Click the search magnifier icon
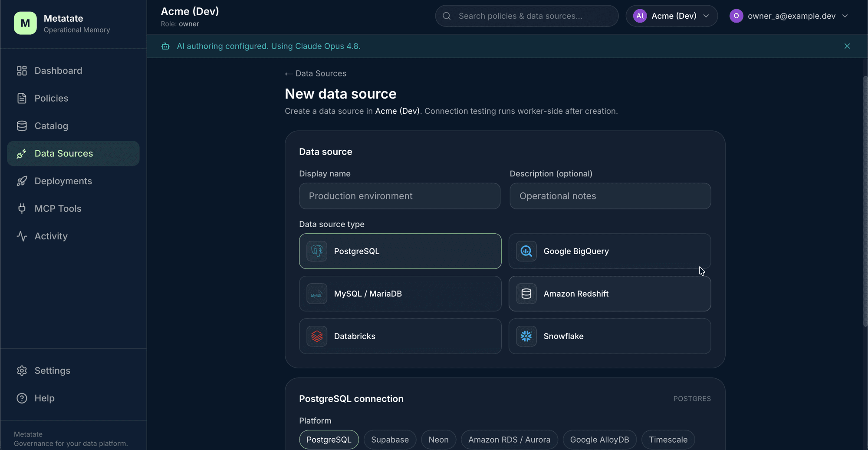 (447, 16)
